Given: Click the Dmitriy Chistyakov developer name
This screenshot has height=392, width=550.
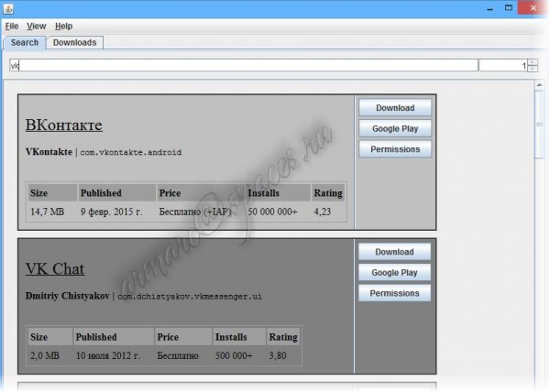Looking at the screenshot, I should (67, 296).
